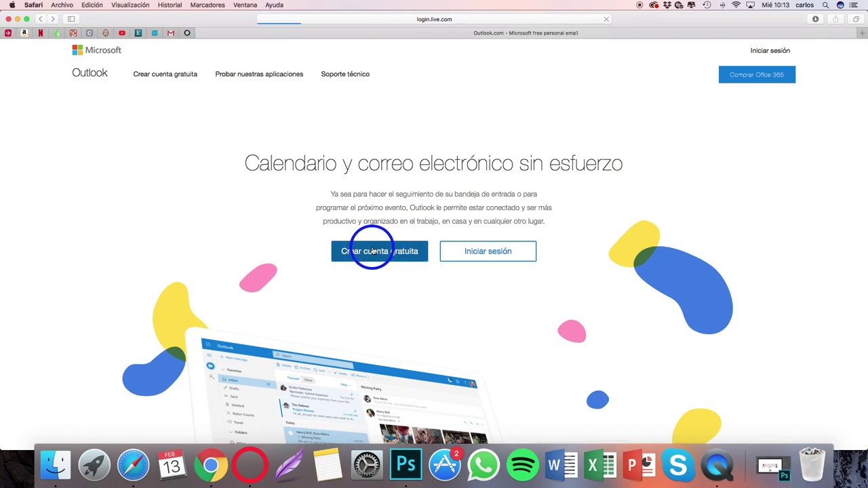Open Photoshop from the dock
The width and height of the screenshot is (868, 488).
[x=406, y=465]
